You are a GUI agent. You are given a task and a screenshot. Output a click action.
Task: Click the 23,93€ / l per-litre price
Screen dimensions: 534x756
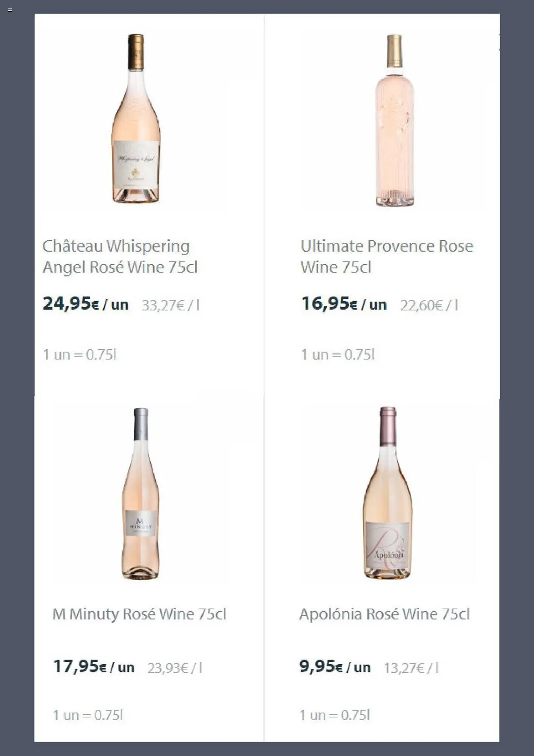tap(174, 668)
